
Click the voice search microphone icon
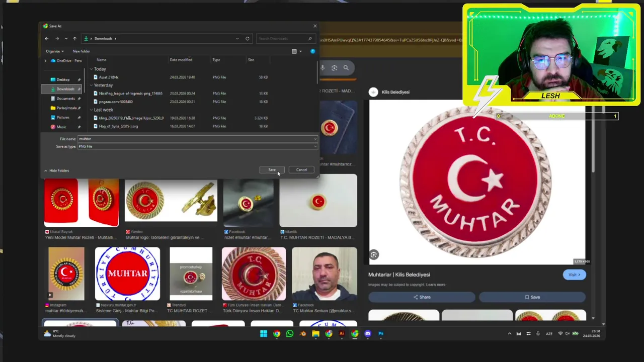click(323, 67)
